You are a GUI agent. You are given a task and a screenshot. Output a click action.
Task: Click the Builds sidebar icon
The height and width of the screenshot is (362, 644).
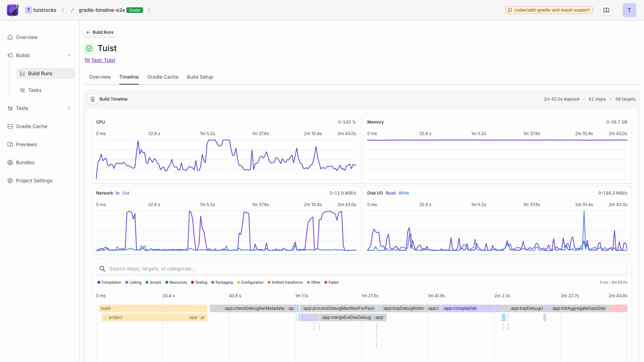pyautogui.click(x=10, y=55)
